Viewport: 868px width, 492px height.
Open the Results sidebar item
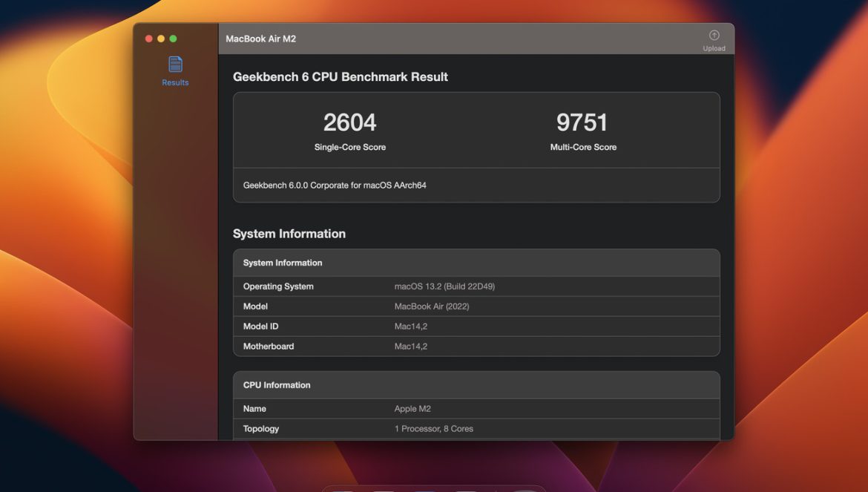click(175, 71)
